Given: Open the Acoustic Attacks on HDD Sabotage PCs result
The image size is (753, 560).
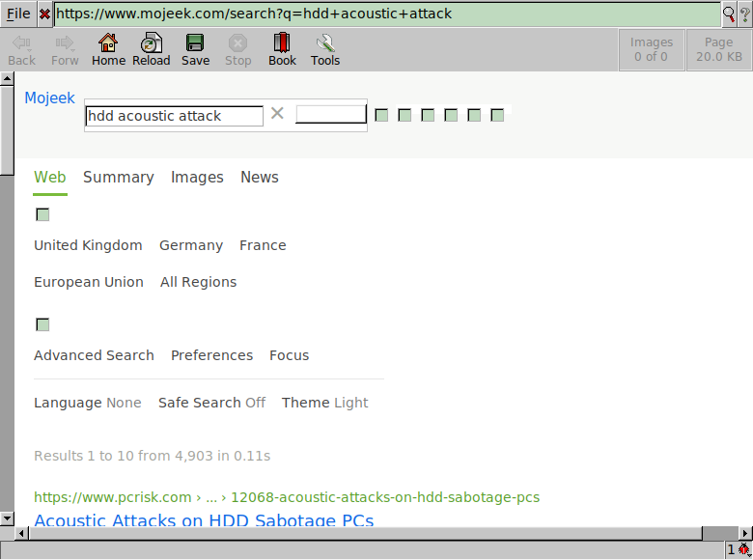Looking at the screenshot, I should point(204,520).
